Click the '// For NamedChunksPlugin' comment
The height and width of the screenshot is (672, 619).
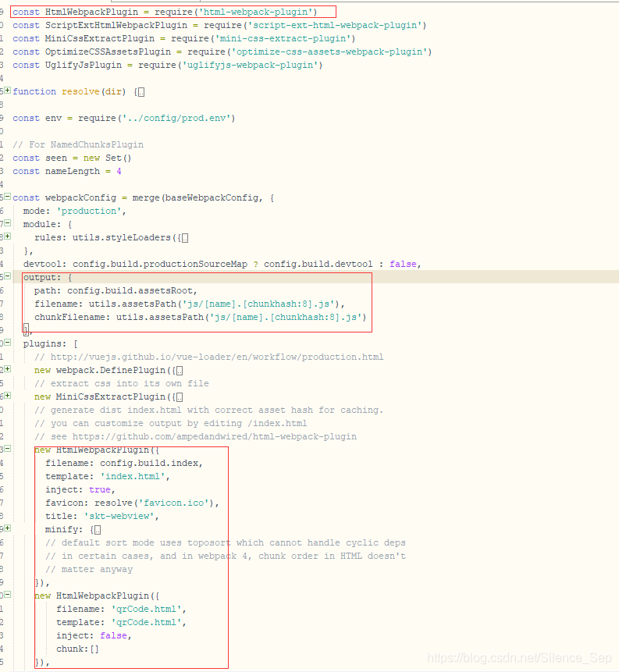tap(78, 145)
